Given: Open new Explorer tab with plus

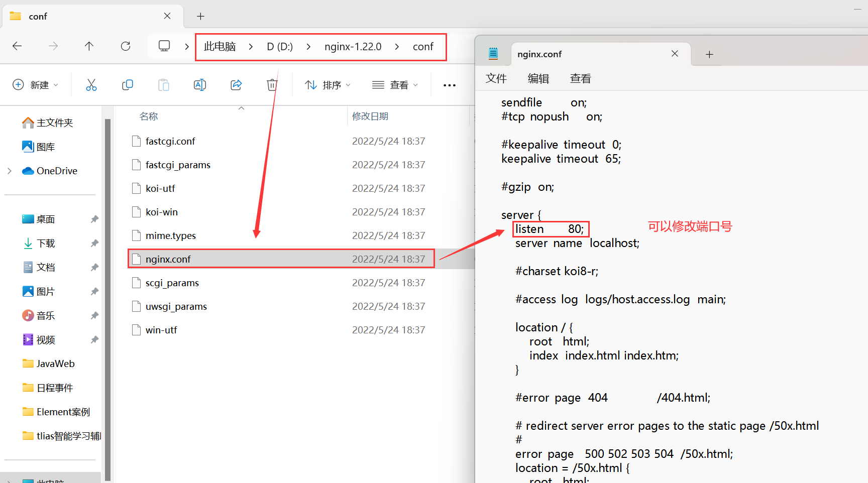Looking at the screenshot, I should [200, 17].
